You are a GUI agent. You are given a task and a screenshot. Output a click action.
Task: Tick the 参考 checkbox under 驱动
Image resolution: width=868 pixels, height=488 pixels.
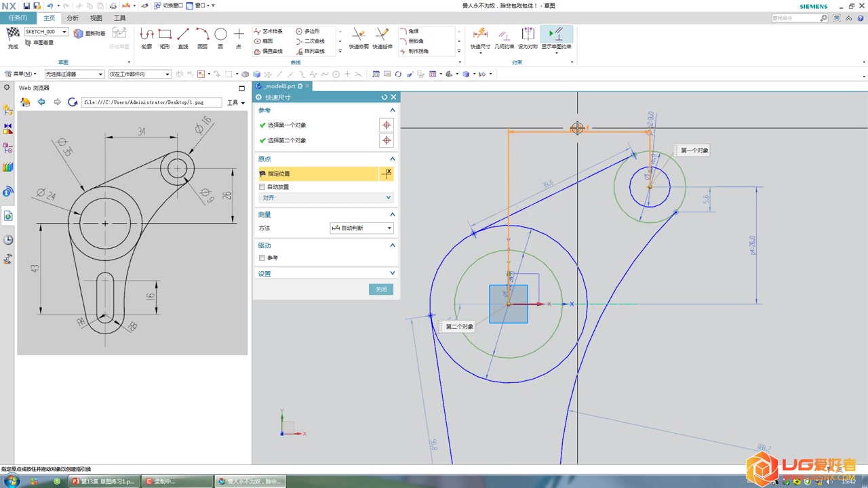click(262, 258)
